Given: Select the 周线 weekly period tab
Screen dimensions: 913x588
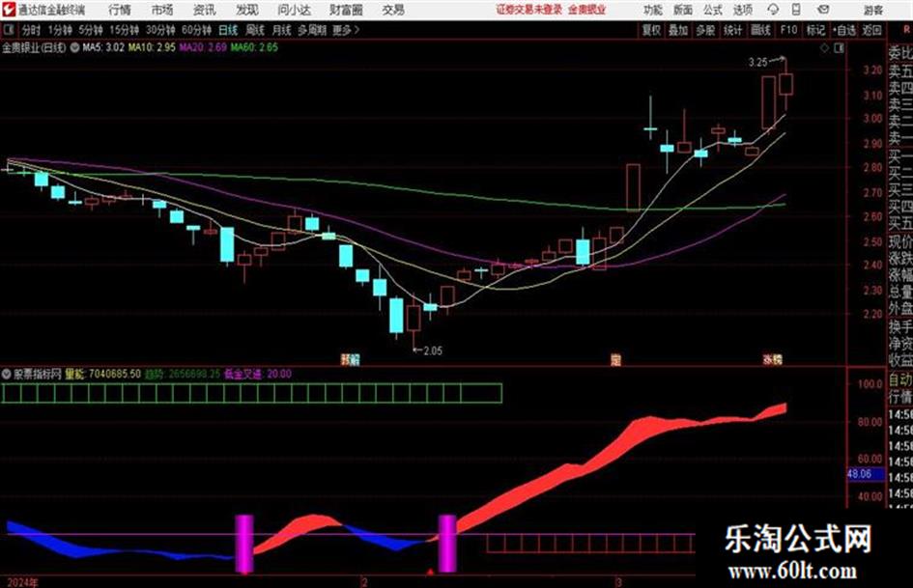Looking at the screenshot, I should coord(255,30).
